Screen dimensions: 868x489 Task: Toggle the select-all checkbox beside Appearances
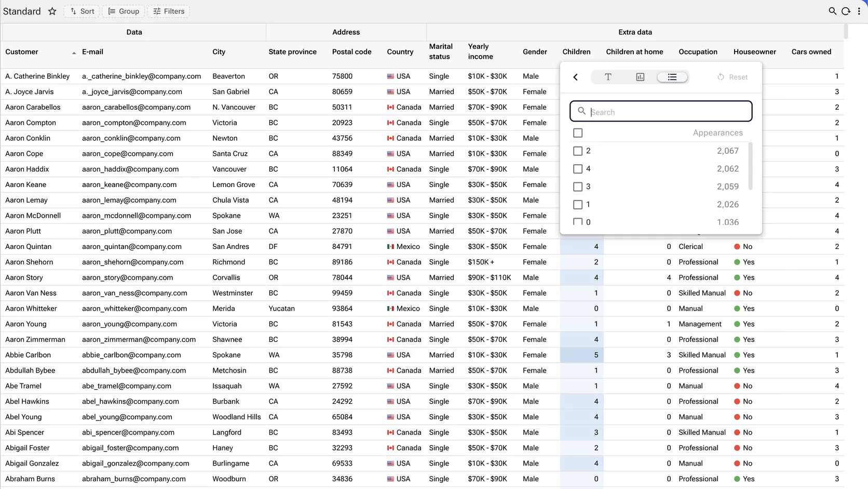(578, 133)
